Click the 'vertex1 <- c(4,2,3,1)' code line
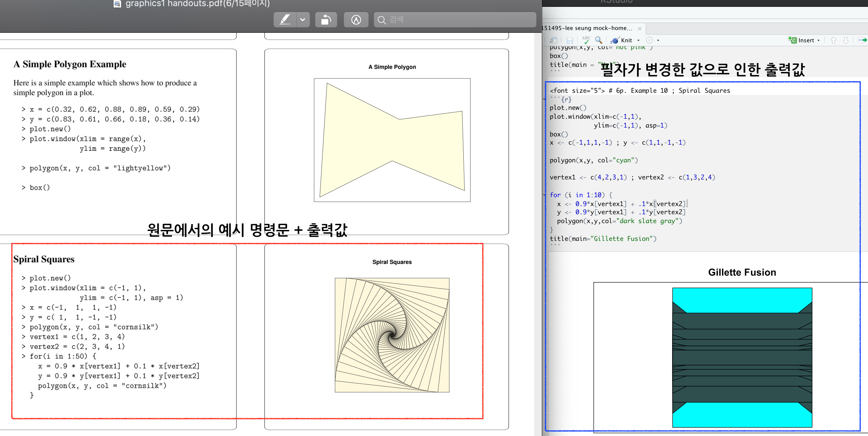 tap(589, 177)
